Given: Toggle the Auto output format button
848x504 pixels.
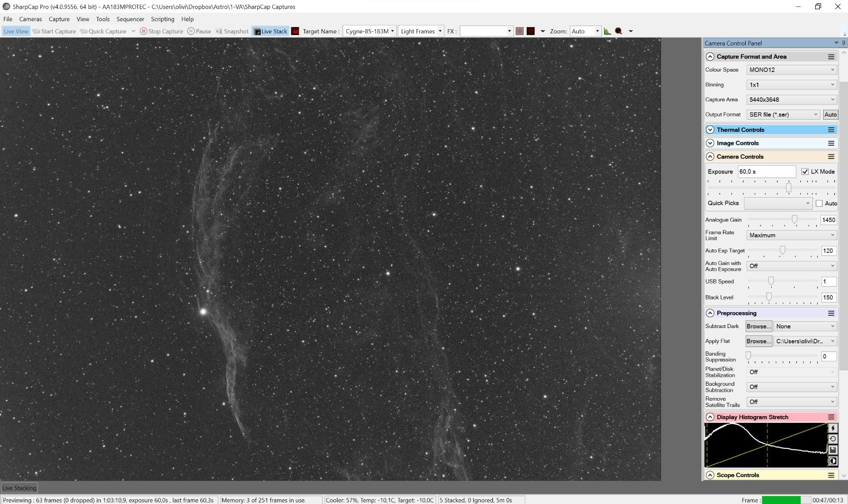Looking at the screenshot, I should 831,114.
